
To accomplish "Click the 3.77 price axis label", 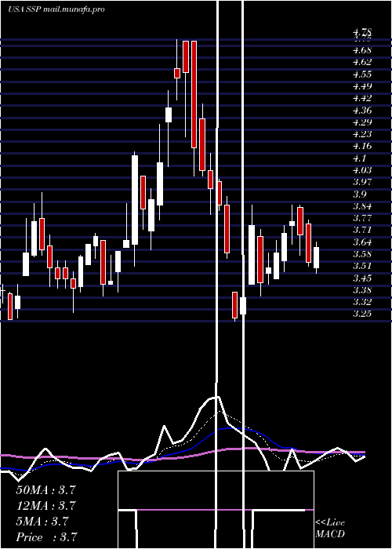I will (362, 218).
